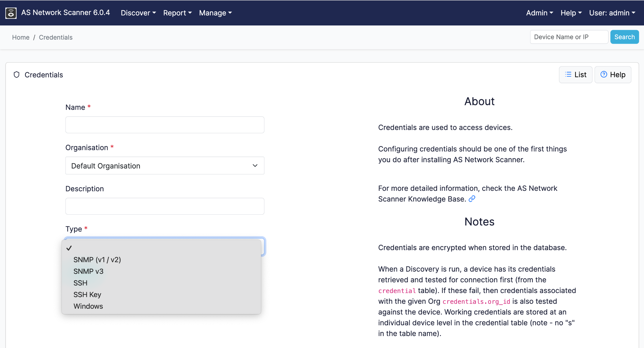Click the Credentials shield icon
The width and height of the screenshot is (644, 348).
[x=17, y=75]
